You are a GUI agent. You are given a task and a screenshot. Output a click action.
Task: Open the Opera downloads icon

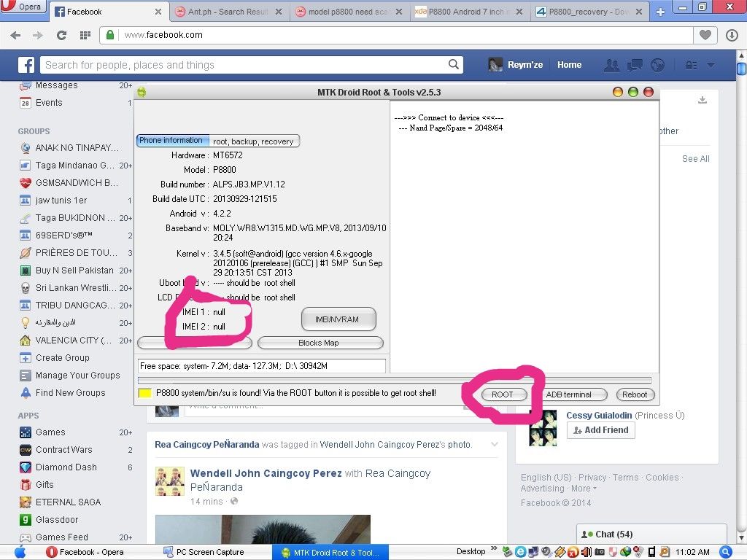(x=732, y=35)
